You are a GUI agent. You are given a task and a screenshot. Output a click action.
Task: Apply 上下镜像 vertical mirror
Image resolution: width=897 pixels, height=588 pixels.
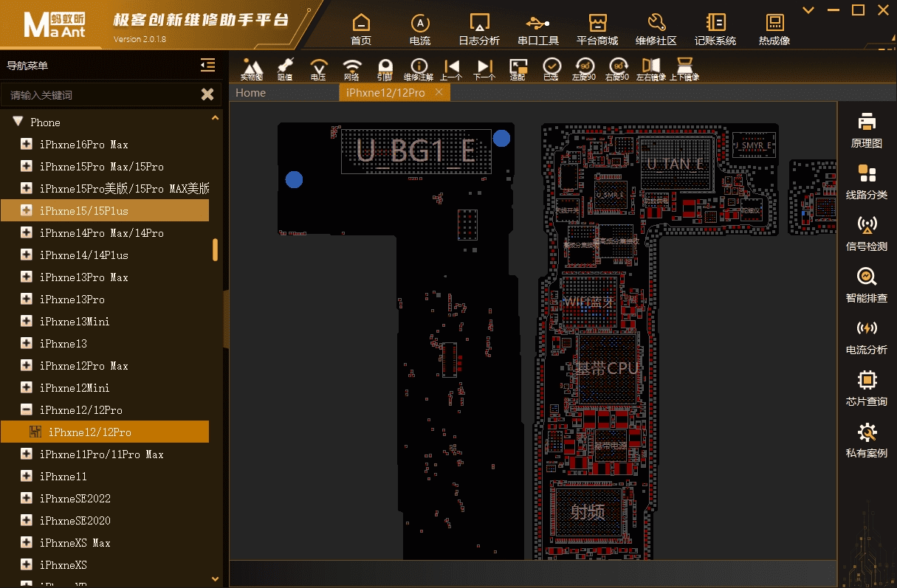(x=684, y=69)
